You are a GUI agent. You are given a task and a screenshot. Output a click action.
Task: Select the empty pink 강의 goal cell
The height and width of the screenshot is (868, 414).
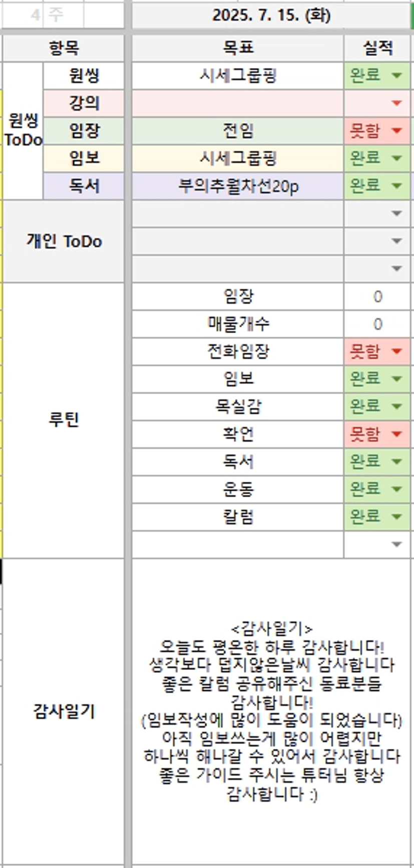(x=238, y=103)
